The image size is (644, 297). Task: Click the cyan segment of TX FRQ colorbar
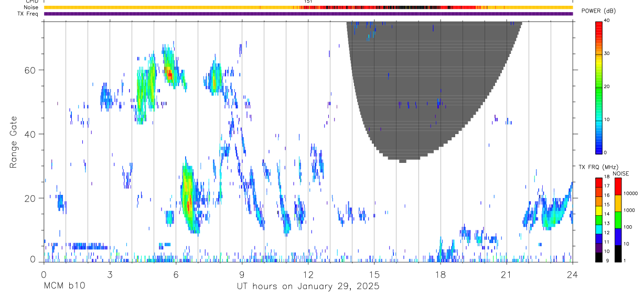pyautogui.click(x=598, y=229)
